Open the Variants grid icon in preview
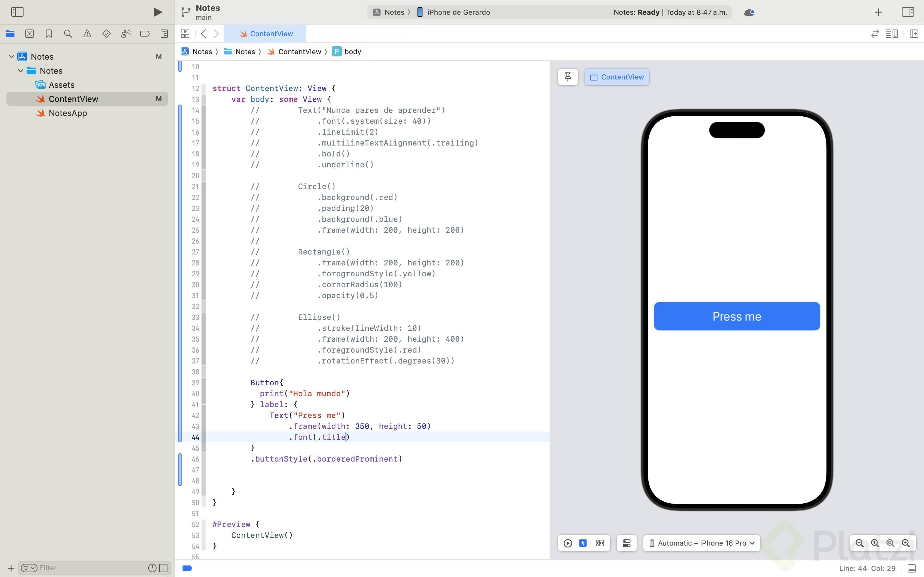This screenshot has height=577, width=924. pyautogui.click(x=600, y=543)
